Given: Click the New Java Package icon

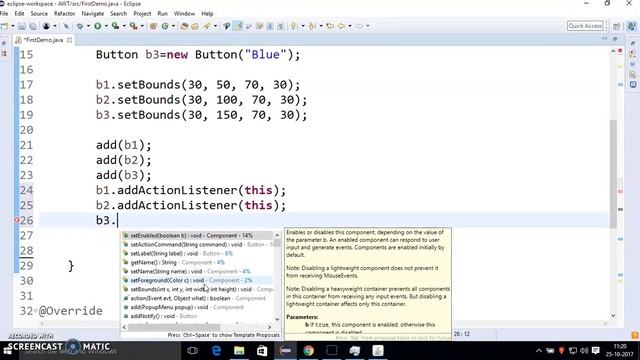Looking at the screenshot, I should pyautogui.click(x=153, y=26).
